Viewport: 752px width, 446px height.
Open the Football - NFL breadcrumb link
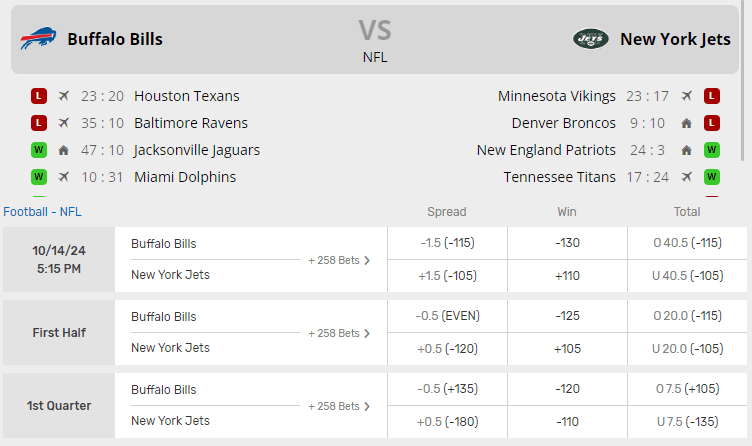(x=42, y=211)
